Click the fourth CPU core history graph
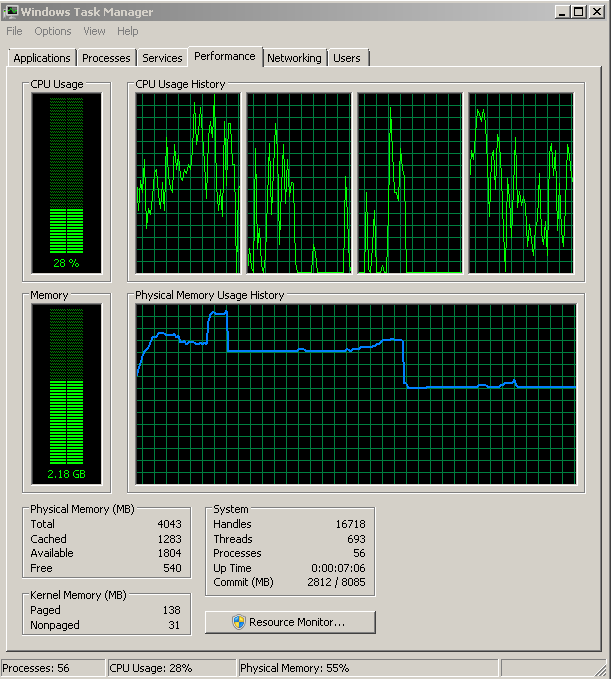The width and height of the screenshot is (611, 679). point(521,183)
